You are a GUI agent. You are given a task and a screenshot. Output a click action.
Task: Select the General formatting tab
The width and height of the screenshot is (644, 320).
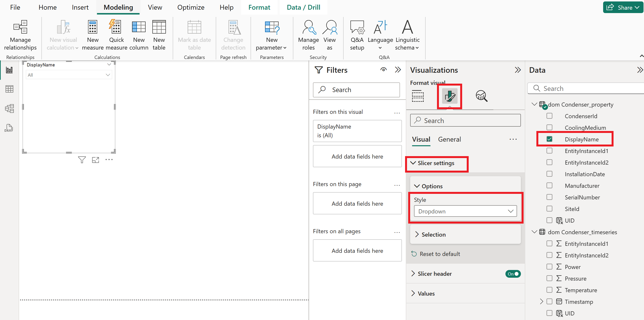(449, 139)
